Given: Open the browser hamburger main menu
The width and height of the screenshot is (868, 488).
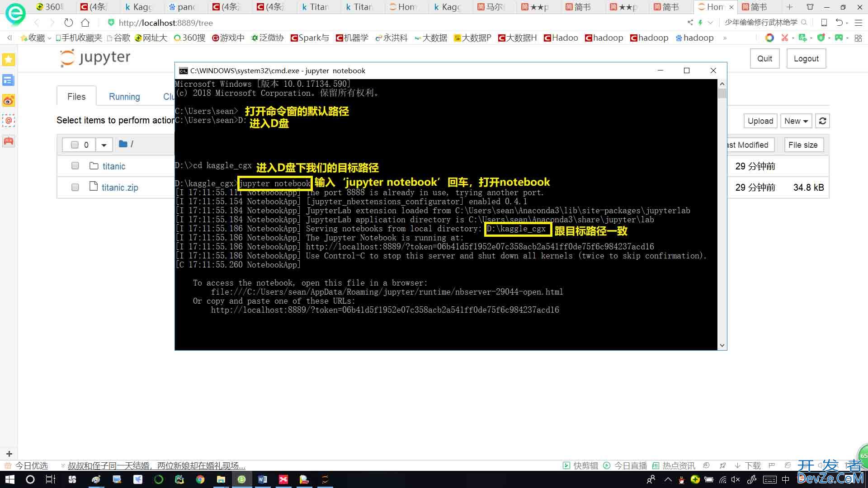Looking at the screenshot, I should (859, 22).
